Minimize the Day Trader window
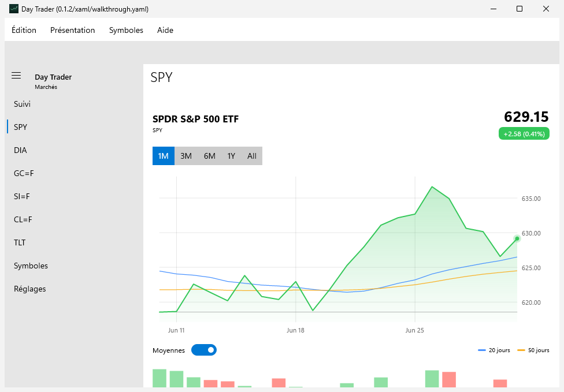Viewport: 564px width, 392px height. [x=493, y=9]
